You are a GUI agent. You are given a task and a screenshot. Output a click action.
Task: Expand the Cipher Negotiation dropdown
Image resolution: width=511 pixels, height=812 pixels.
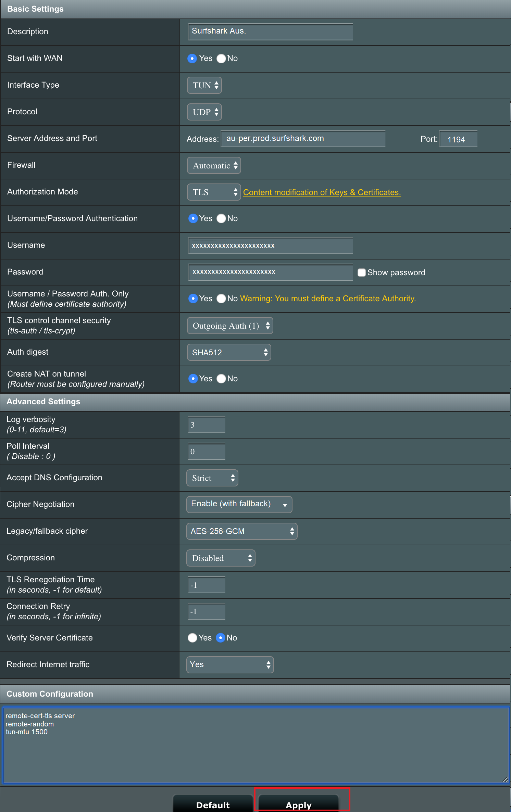pos(239,504)
